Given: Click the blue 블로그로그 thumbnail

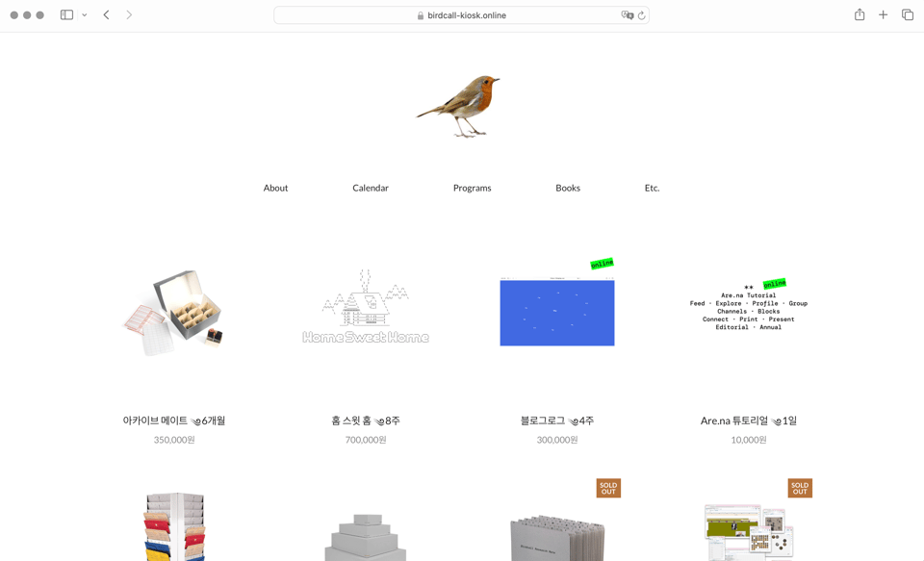Looking at the screenshot, I should [x=556, y=310].
